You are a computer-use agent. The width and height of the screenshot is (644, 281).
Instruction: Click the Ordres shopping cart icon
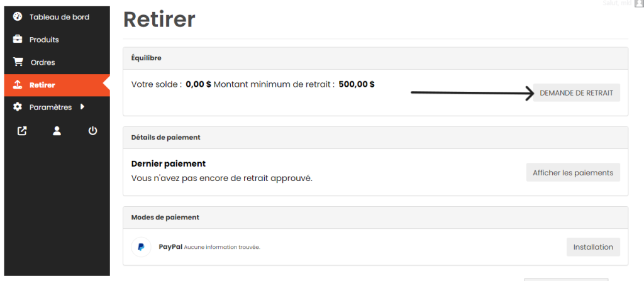click(18, 62)
